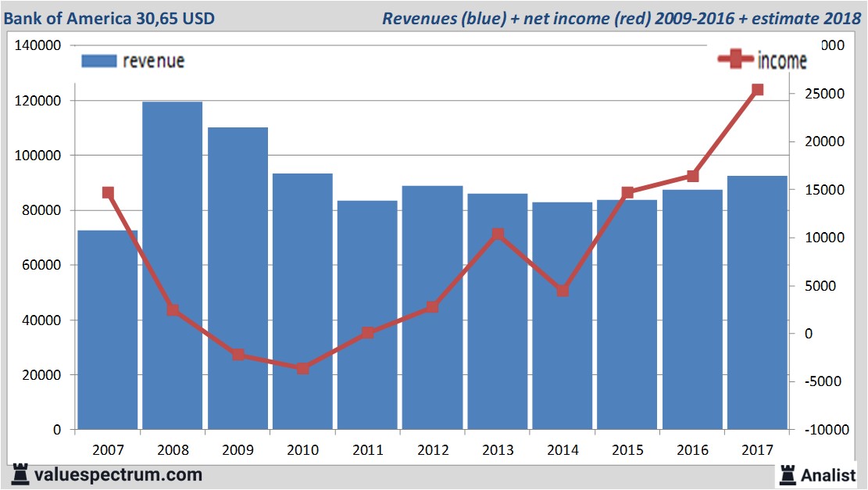
Task: Click the red income legend marker
Action: pyautogui.click(x=736, y=59)
